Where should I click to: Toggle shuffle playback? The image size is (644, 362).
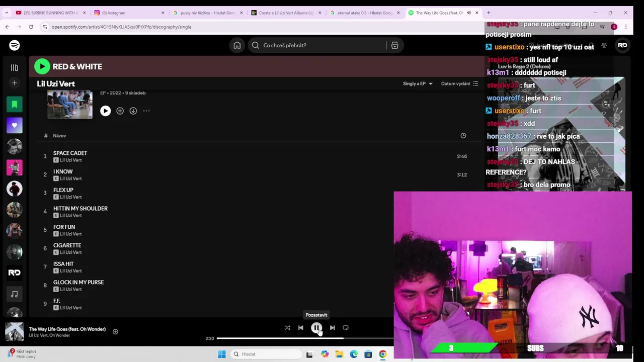point(287,328)
